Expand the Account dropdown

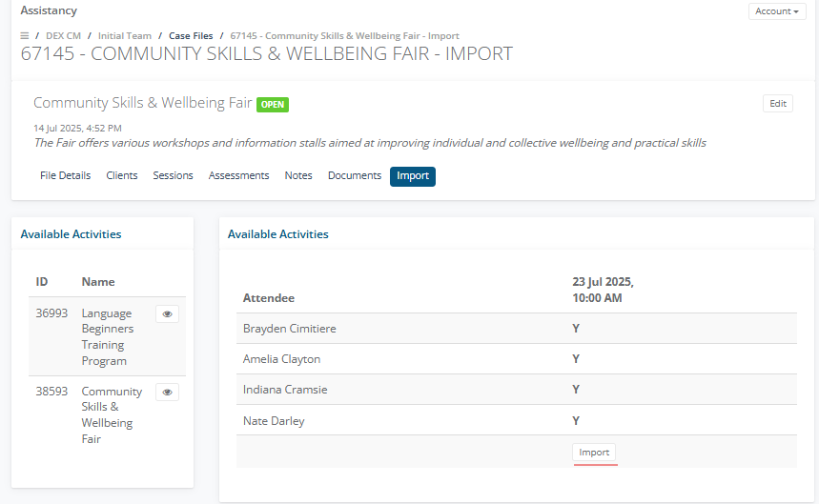tap(777, 11)
